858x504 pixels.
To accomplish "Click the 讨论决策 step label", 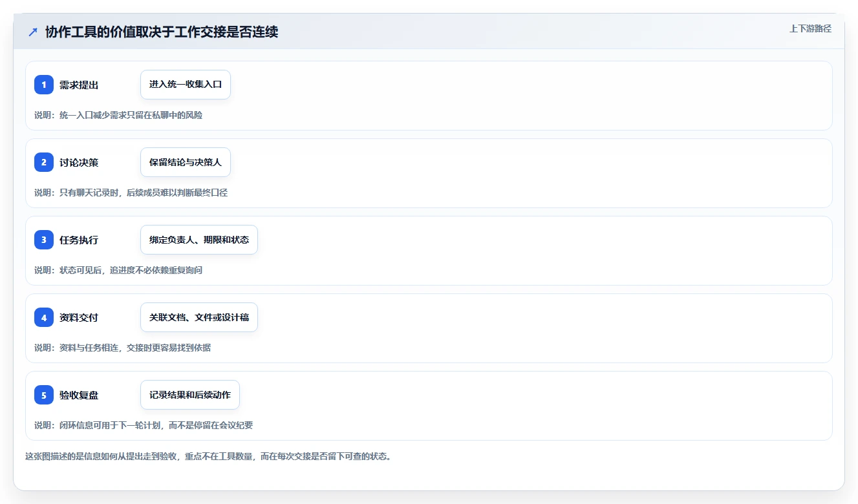I will (79, 162).
